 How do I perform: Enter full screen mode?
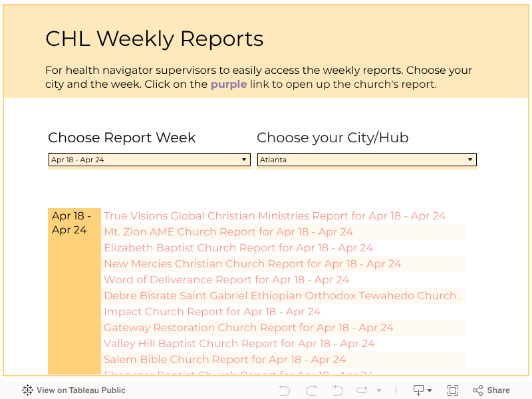coord(453,390)
